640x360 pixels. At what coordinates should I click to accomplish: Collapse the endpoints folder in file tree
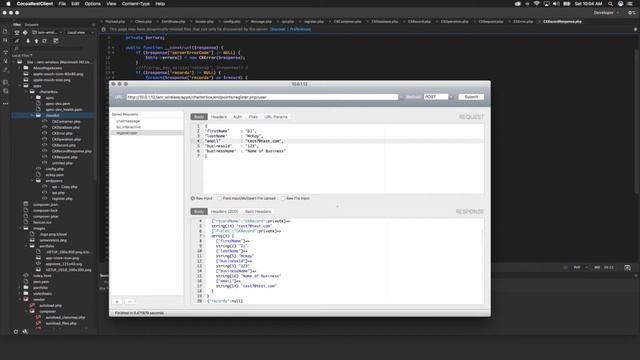coord(32,180)
